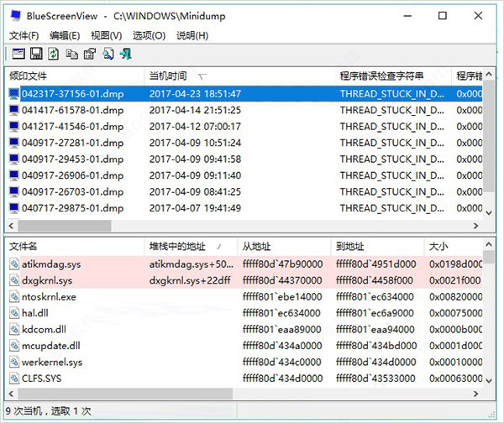Click the Save Selected Items toolbar icon
The height and width of the screenshot is (423, 504).
pyautogui.click(x=36, y=54)
